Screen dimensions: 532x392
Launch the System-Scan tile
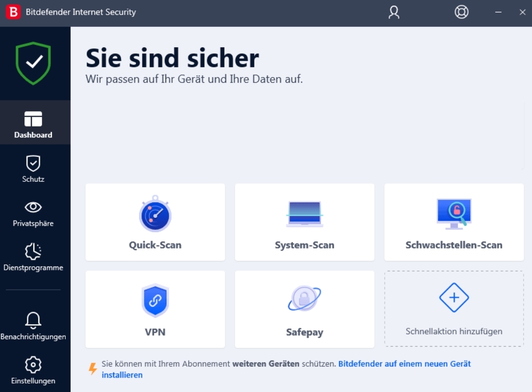[x=305, y=222]
